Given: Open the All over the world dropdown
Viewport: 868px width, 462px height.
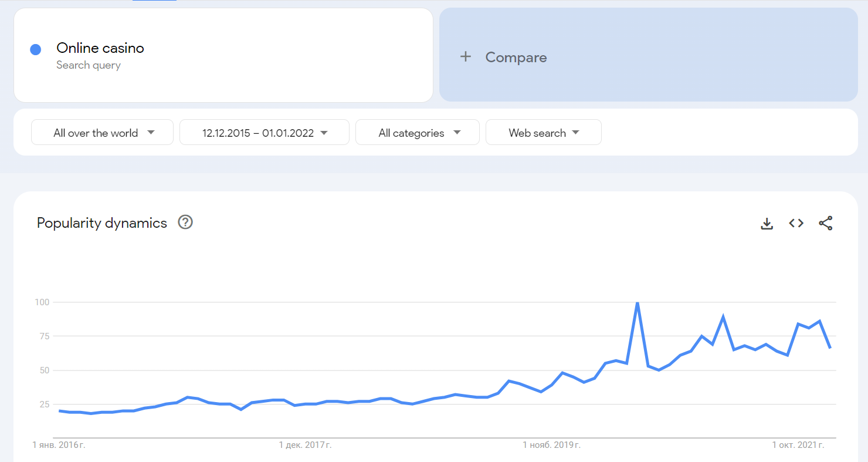Looking at the screenshot, I should [102, 132].
